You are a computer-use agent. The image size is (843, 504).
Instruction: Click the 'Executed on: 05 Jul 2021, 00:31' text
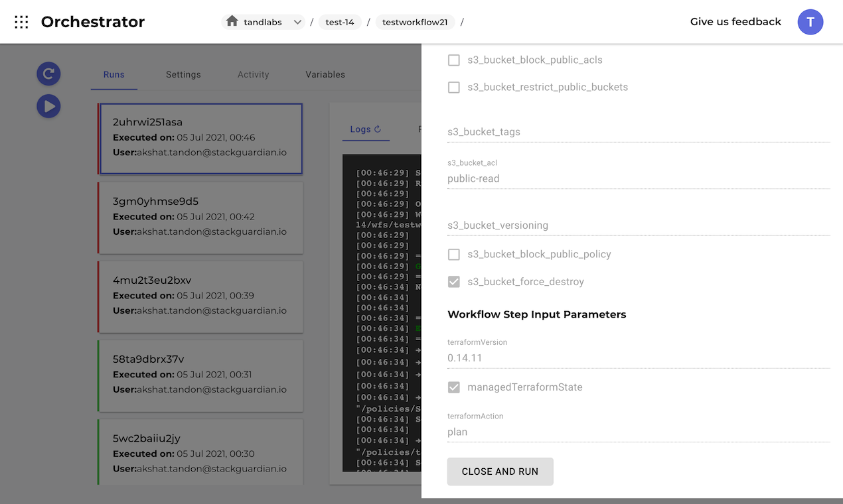[183, 375]
